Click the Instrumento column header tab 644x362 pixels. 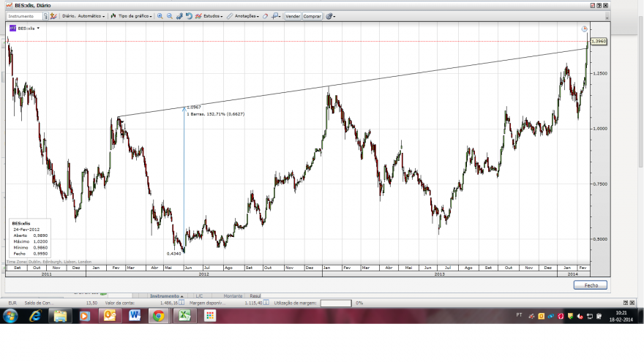[x=166, y=295]
